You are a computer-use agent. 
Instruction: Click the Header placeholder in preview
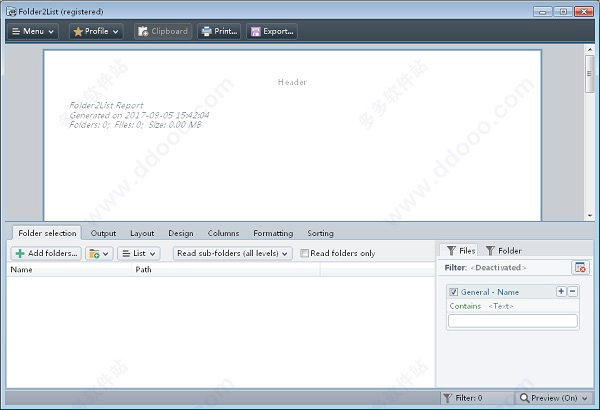(x=292, y=82)
